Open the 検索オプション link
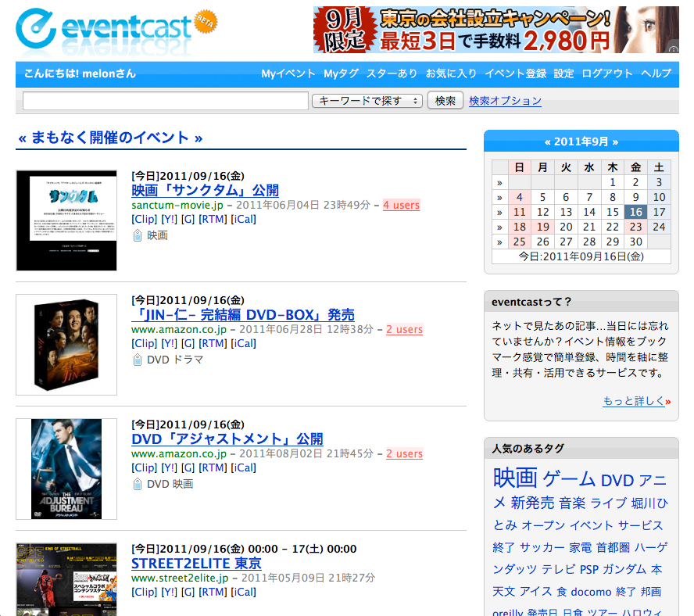 click(505, 101)
